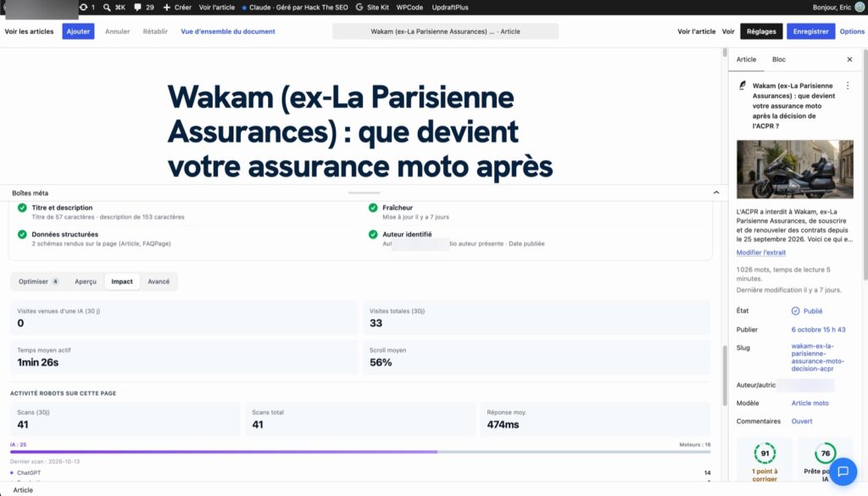Click the blue Ajouter button
868x496 pixels.
tap(78, 31)
